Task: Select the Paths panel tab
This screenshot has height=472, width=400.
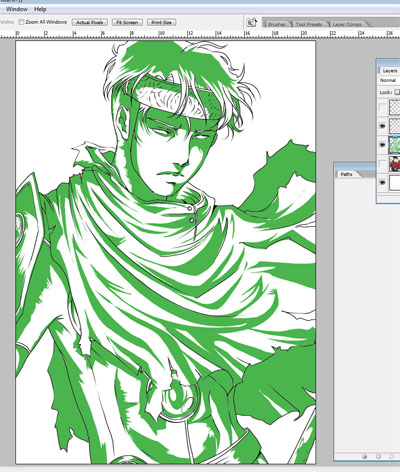Action: (x=346, y=174)
